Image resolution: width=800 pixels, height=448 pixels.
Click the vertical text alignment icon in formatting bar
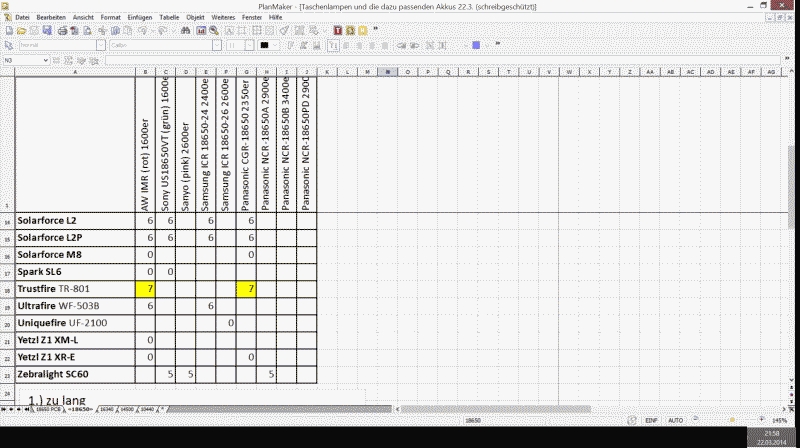(333, 45)
